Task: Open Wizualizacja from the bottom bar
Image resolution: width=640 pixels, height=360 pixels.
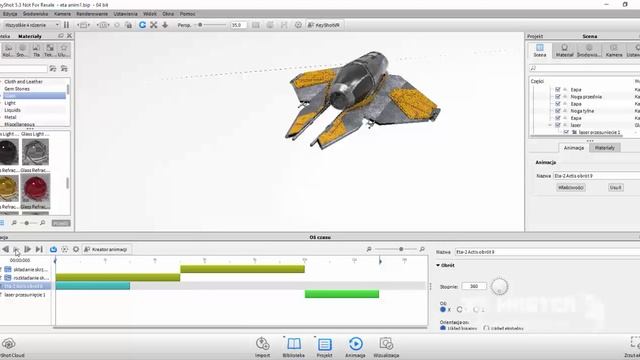Action: (386, 347)
